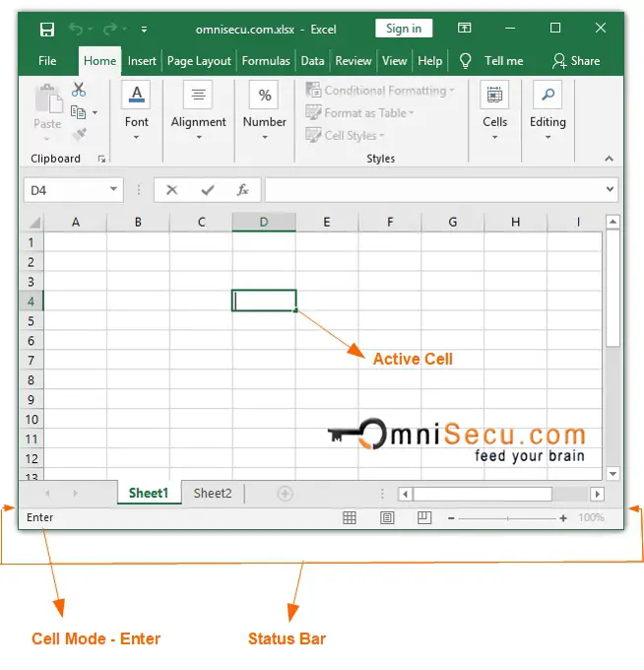Copy selection with the copy icon
Viewport: 644px width, 670px height.
coord(78,112)
